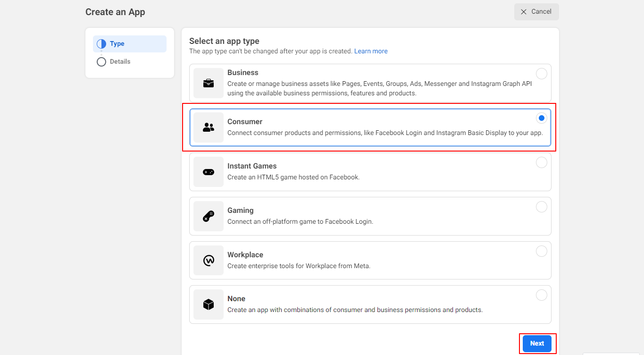Viewport: 644px width, 355px height.
Task: Click the Workplace title text
Action: 245,255
